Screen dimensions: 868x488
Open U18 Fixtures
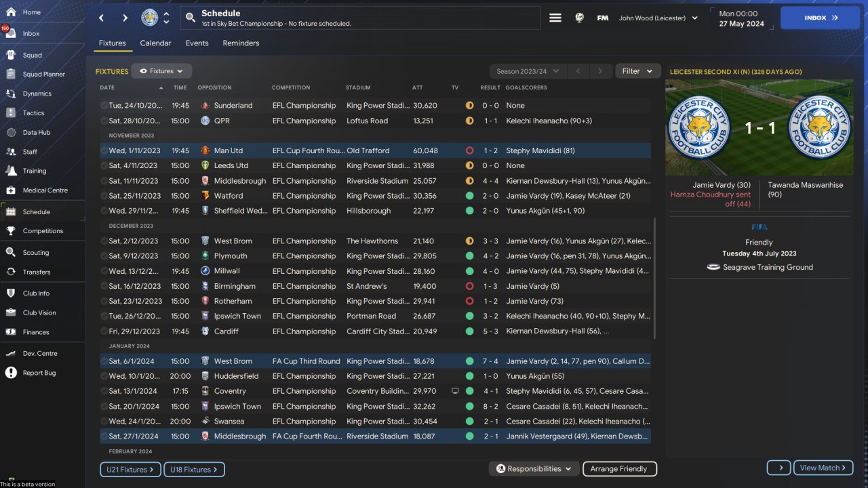click(195, 469)
